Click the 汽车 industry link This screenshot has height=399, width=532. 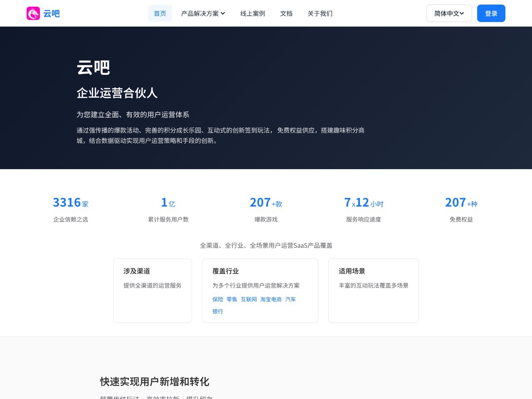coord(291,299)
